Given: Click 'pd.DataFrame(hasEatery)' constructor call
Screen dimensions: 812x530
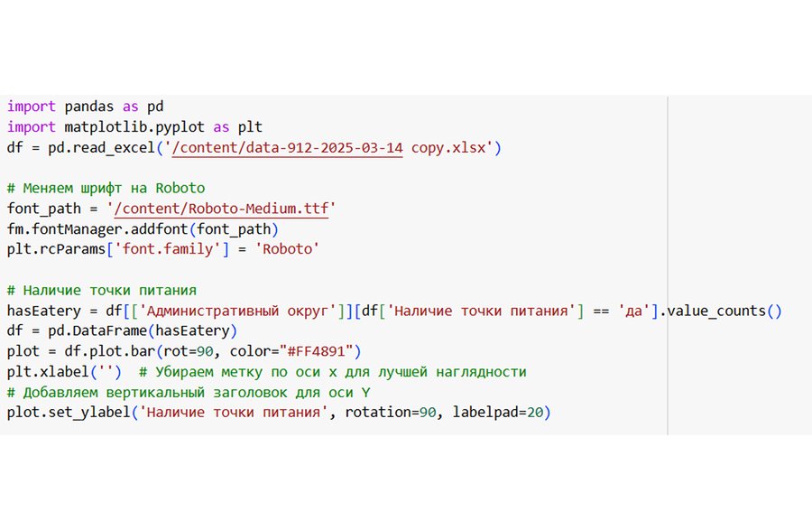Looking at the screenshot, I should pos(138,331).
